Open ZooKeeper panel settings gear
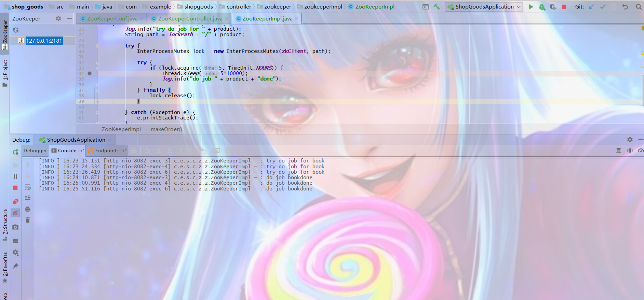 coord(58,18)
